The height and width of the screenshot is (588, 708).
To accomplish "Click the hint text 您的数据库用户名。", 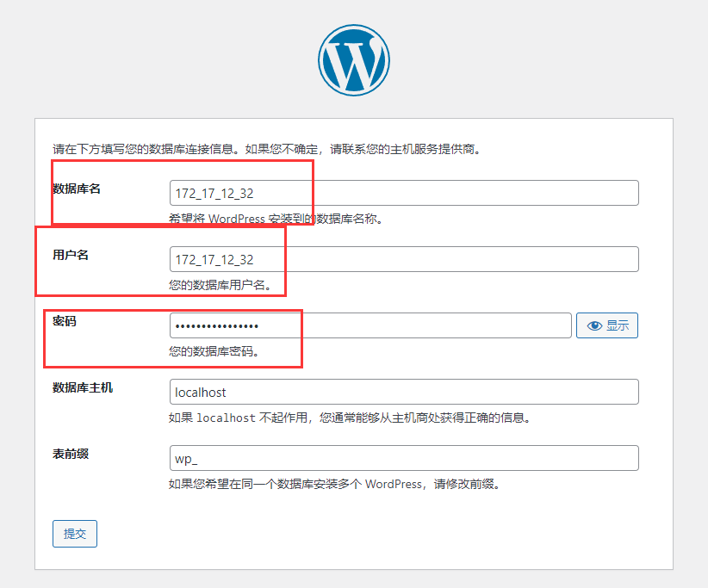I will [x=220, y=285].
